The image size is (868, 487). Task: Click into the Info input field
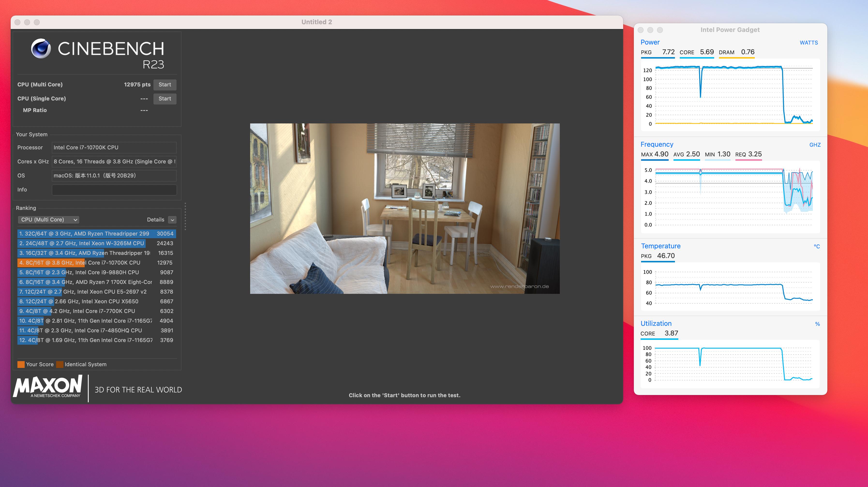(114, 190)
